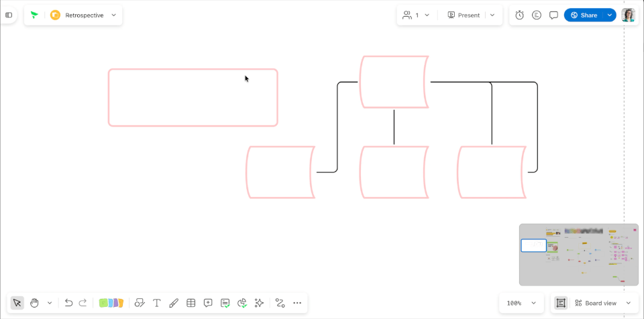Open more tools ellipsis menu
This screenshot has width=644, height=319.
point(297,303)
